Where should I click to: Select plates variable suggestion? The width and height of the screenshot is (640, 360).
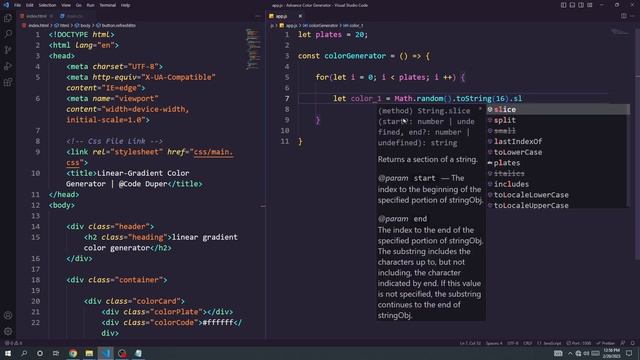tap(557, 162)
